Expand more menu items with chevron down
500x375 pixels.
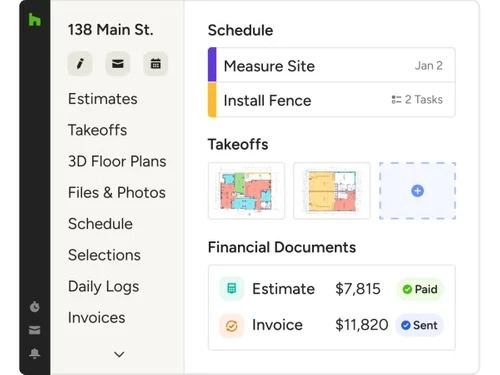point(119,354)
